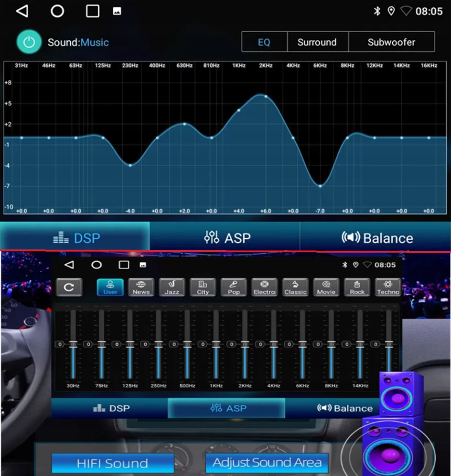Choose the Pop equalizer preset
Viewport: 451px width, 476px height.
coord(233,287)
